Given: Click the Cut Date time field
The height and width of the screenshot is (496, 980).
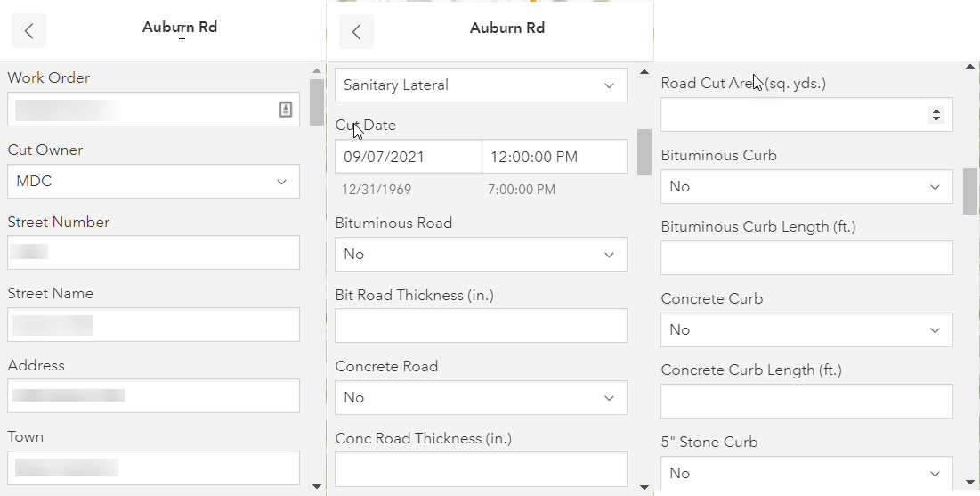Looking at the screenshot, I should 554,157.
